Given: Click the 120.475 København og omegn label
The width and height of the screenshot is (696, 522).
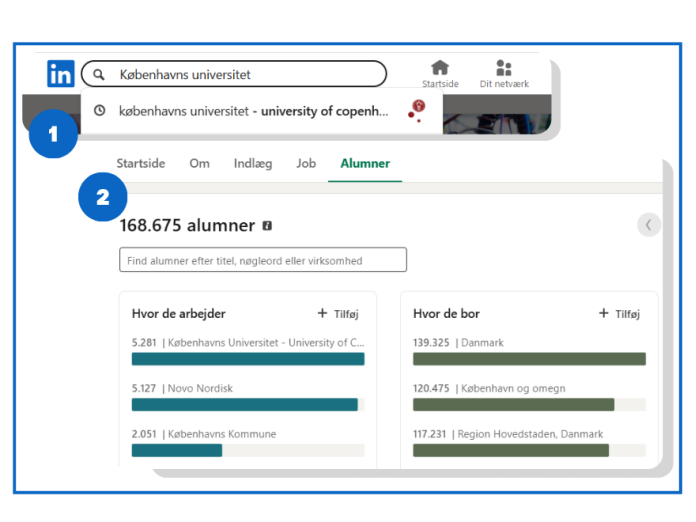Looking at the screenshot, I should tap(489, 388).
